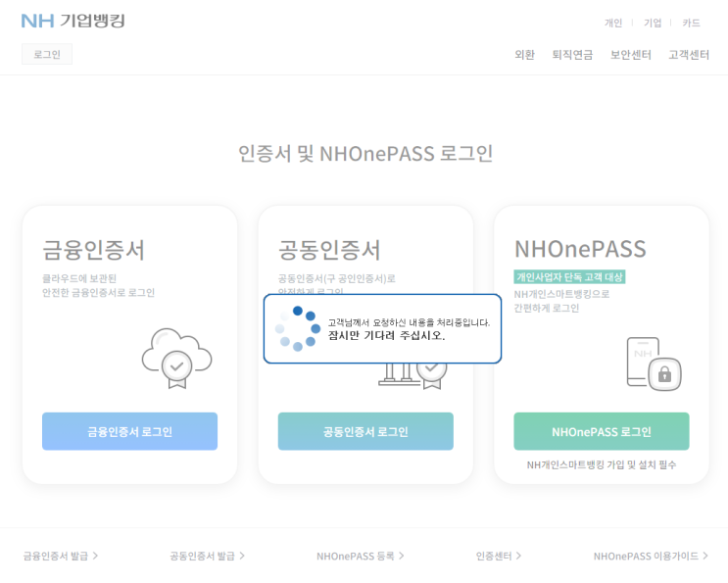Image resolution: width=728 pixels, height=583 pixels.
Task: Open the NHOnePASS 이용가이드 link
Action: point(651,556)
